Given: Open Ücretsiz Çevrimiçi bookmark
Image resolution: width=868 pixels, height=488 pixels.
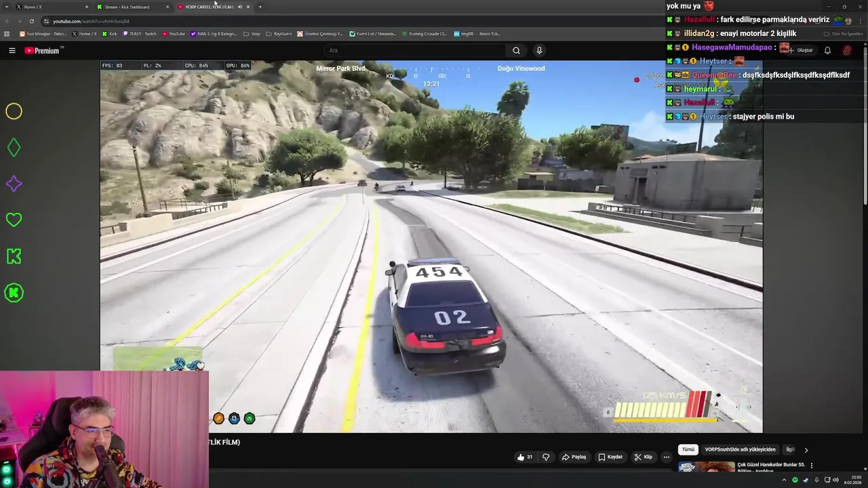Looking at the screenshot, I should click(x=320, y=33).
